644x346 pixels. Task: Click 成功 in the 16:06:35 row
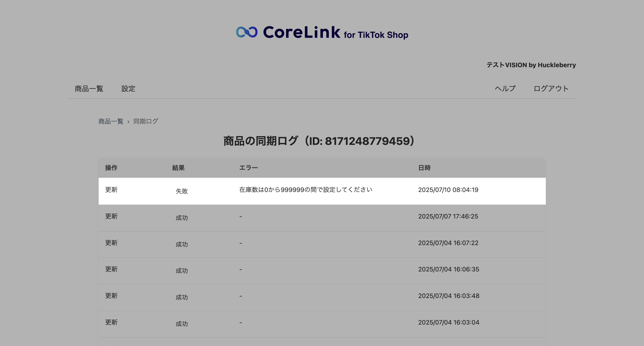[x=182, y=271]
